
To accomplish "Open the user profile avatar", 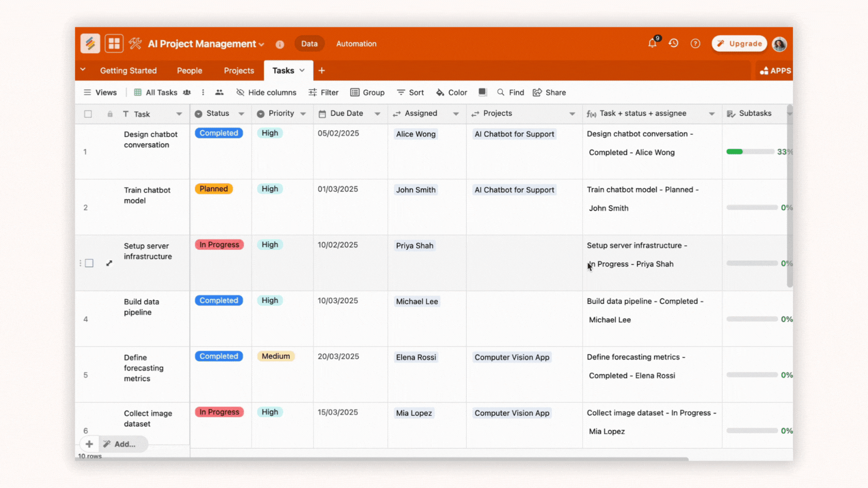I will click(x=779, y=44).
